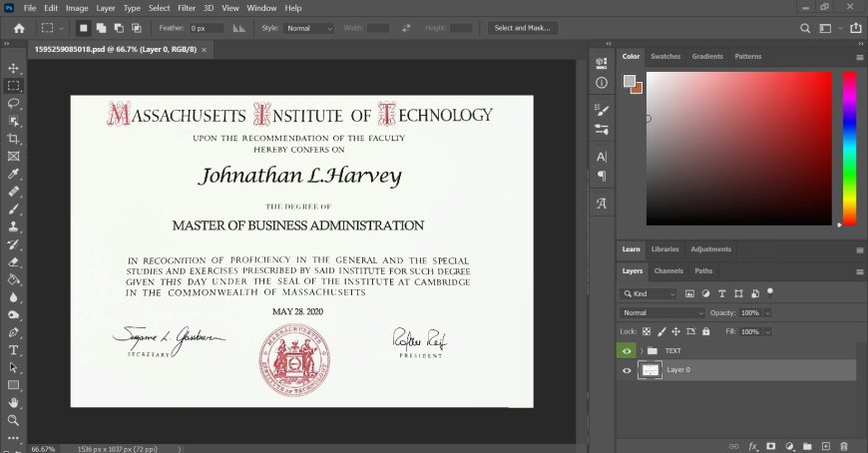The image size is (868, 453).
Task: Open the Style dropdown set to Normal
Action: coord(309,28)
